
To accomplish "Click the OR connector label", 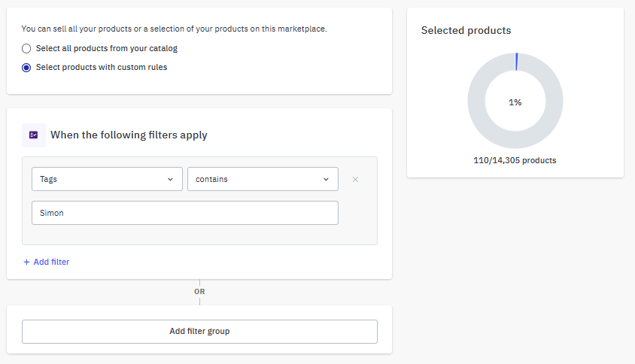I will (x=199, y=292).
